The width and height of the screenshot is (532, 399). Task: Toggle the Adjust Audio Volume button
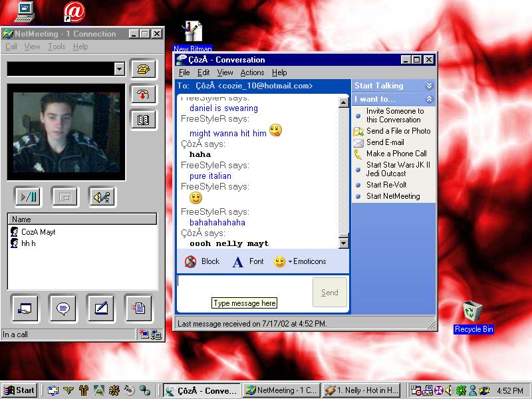pos(101,197)
